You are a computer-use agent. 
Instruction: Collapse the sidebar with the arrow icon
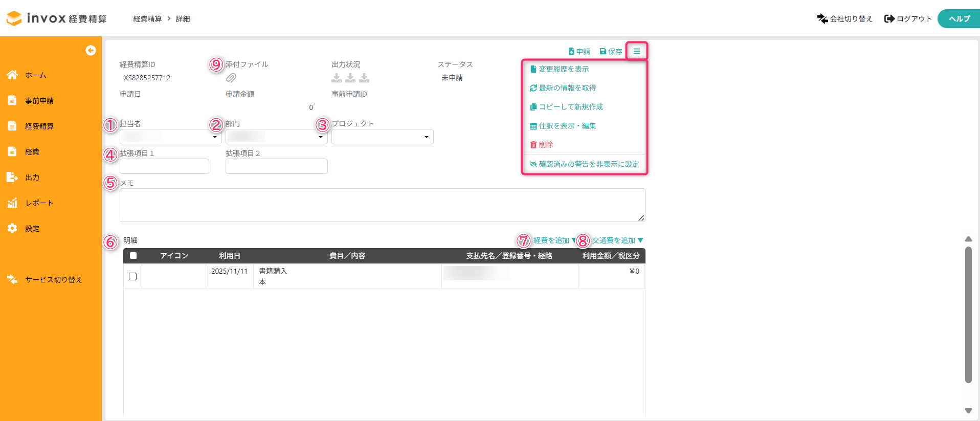(x=91, y=50)
